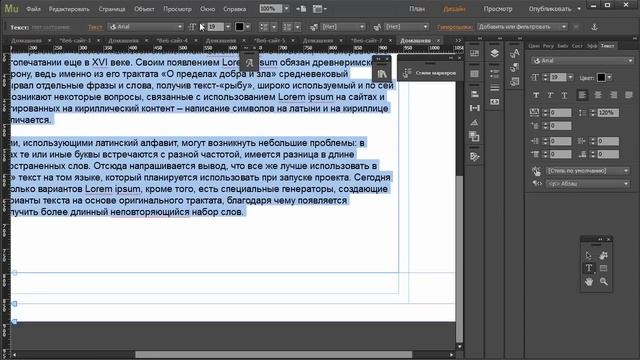Click the horizontal scrollbar thumb below canvas
Image resolution: width=640 pixels, height=360 pixels.
pos(273,355)
